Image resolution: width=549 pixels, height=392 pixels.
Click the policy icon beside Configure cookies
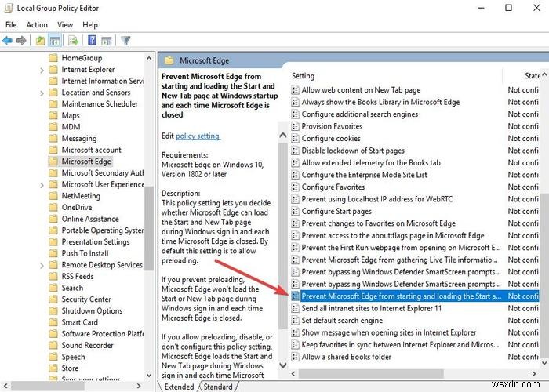click(295, 138)
